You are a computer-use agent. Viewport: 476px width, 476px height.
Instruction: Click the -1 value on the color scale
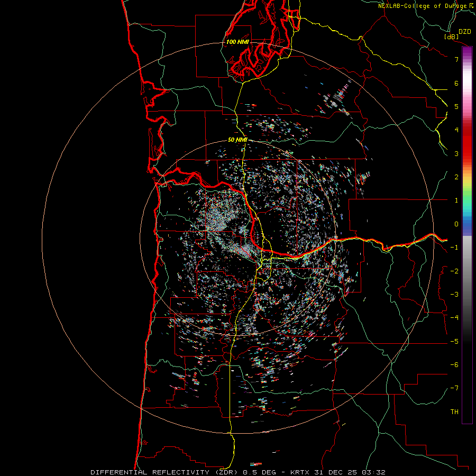[x=454, y=248]
